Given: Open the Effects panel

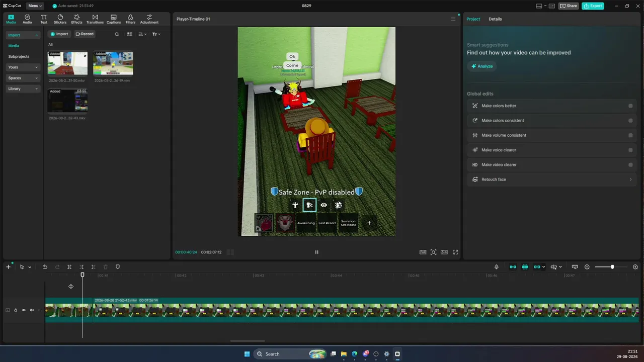Looking at the screenshot, I should 76,19.
